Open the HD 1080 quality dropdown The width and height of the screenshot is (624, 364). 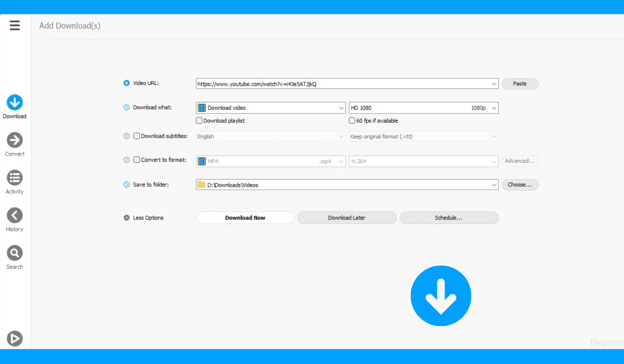click(494, 108)
